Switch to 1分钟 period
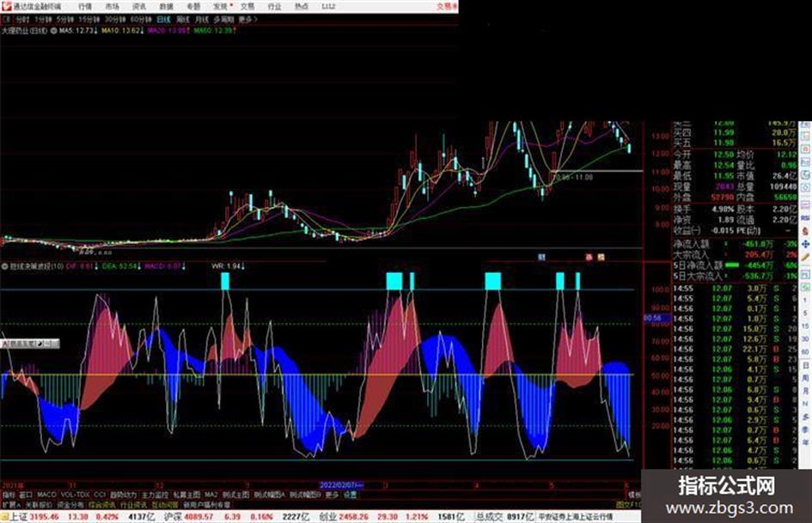This screenshot has width=812, height=523. (x=43, y=19)
